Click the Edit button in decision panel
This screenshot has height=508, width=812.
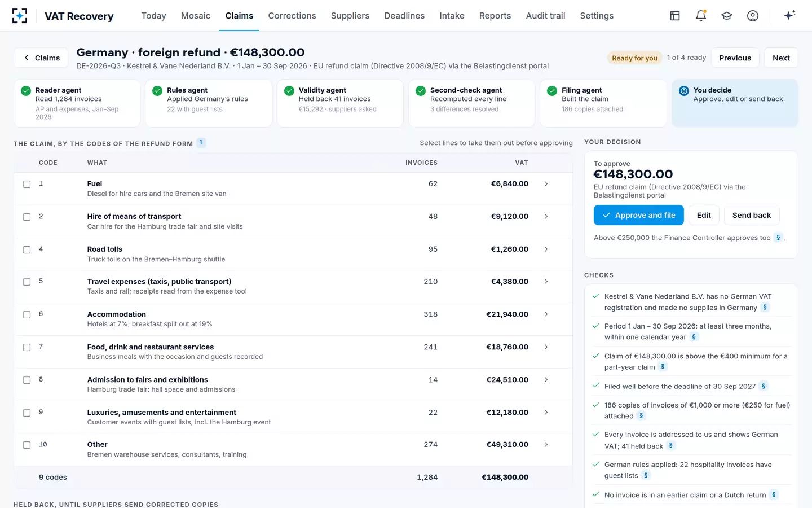coord(704,215)
